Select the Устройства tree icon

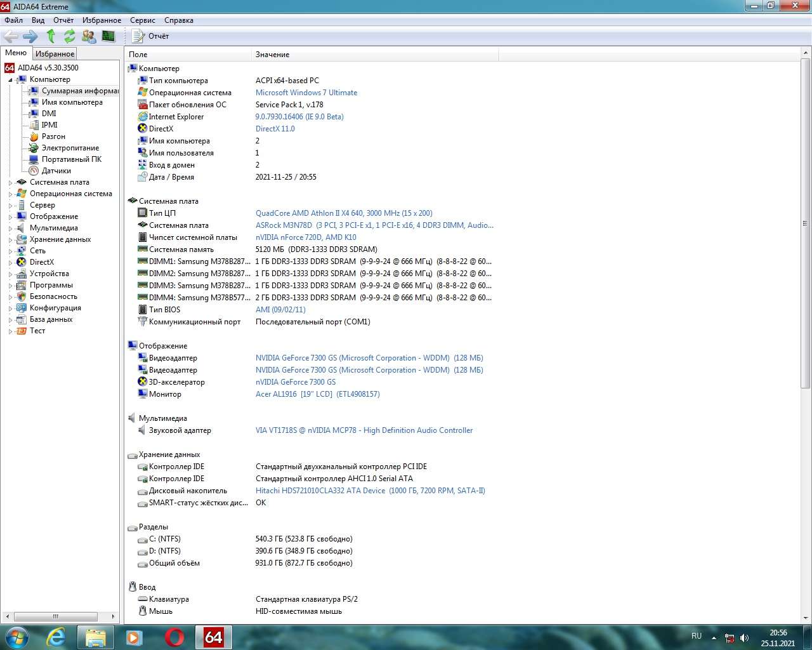[x=22, y=274]
